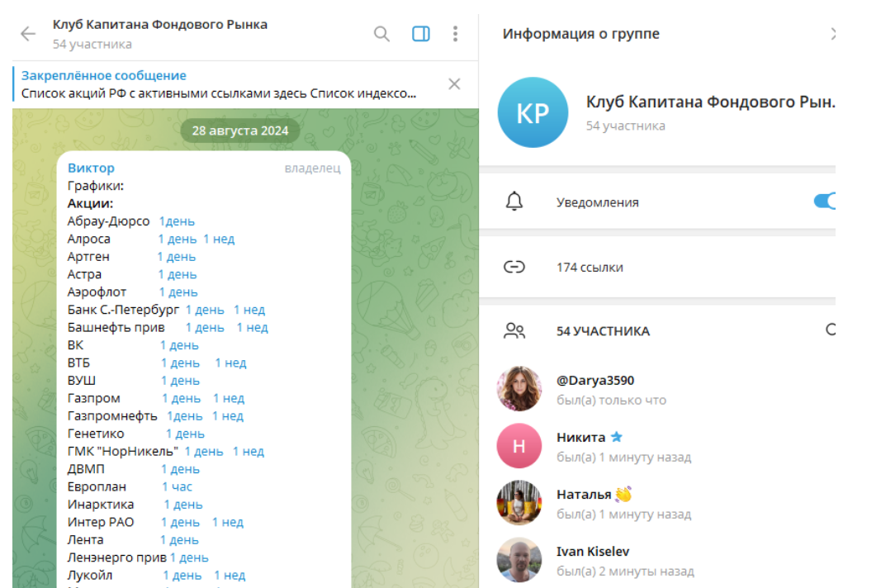Open Наталья's profile avatar
This screenshot has width=881, height=588.
(x=519, y=503)
